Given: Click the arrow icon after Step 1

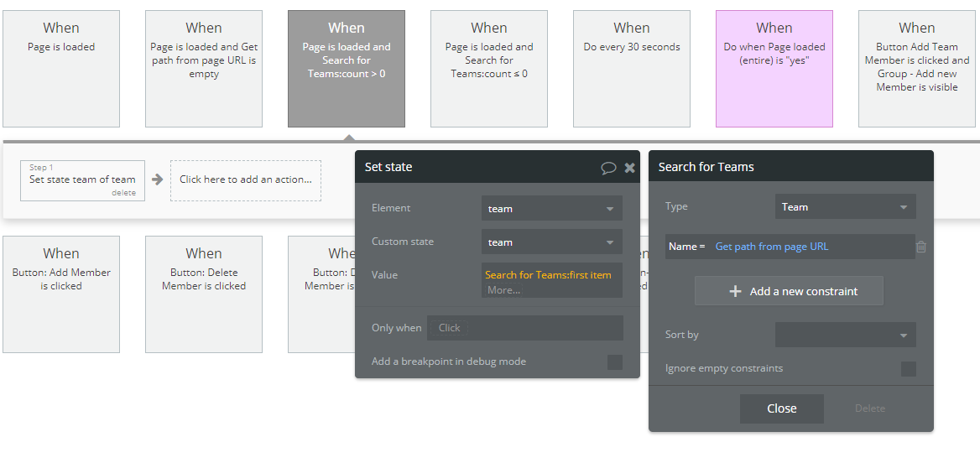Looking at the screenshot, I should (x=157, y=179).
